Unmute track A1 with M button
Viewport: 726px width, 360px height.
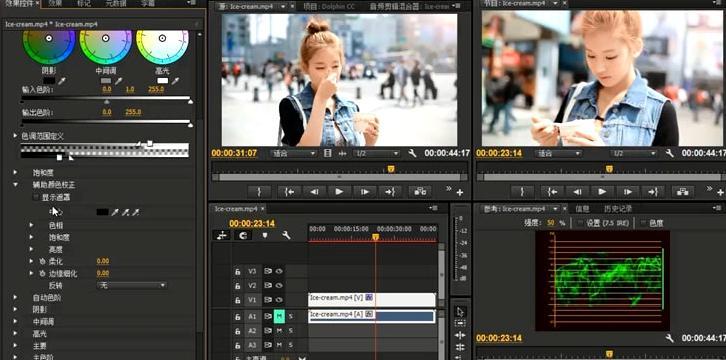point(279,317)
